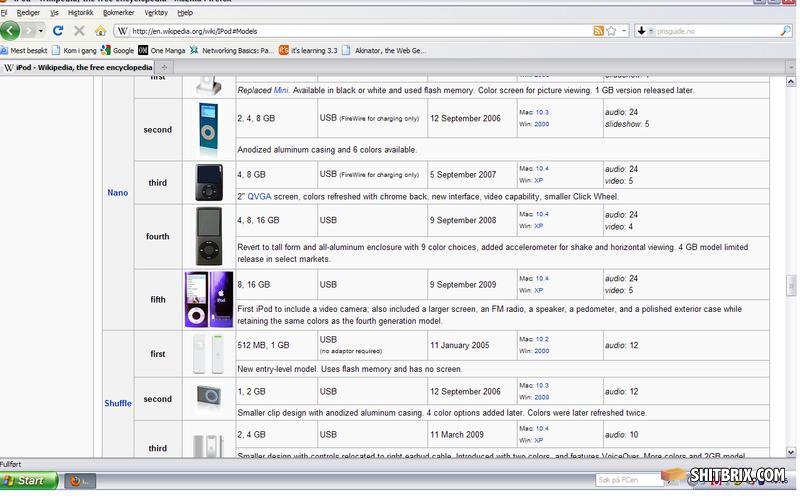Open Win 2000 link in Nano second row
Viewport: 800px width, 500px height.
pos(541,124)
